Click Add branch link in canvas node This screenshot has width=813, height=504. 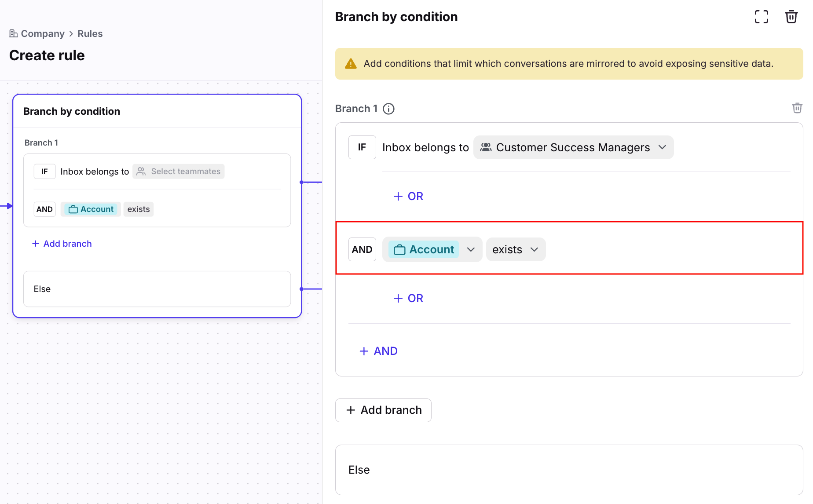[x=62, y=244]
